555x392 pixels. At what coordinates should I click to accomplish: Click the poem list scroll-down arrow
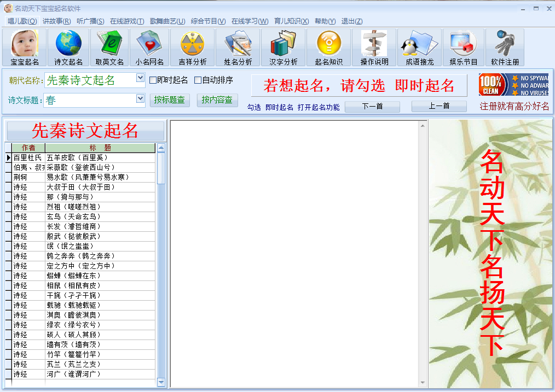pos(161,382)
